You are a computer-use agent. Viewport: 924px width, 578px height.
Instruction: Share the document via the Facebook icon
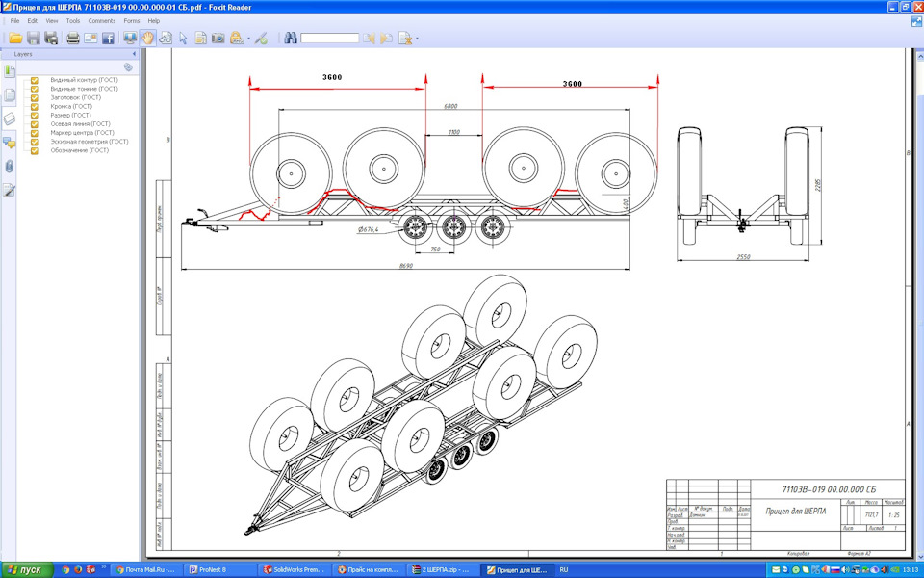pyautogui.click(x=108, y=39)
